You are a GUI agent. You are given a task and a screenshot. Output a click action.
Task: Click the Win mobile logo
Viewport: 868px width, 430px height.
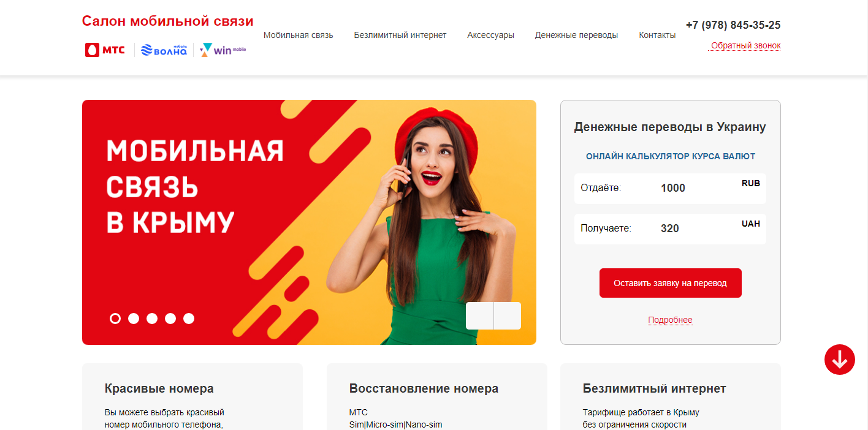click(223, 50)
